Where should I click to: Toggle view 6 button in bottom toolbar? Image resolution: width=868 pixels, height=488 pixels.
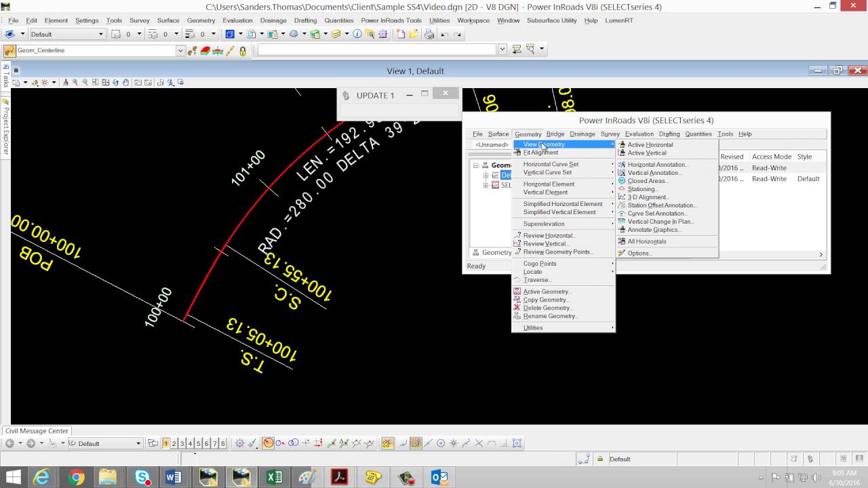pos(206,443)
